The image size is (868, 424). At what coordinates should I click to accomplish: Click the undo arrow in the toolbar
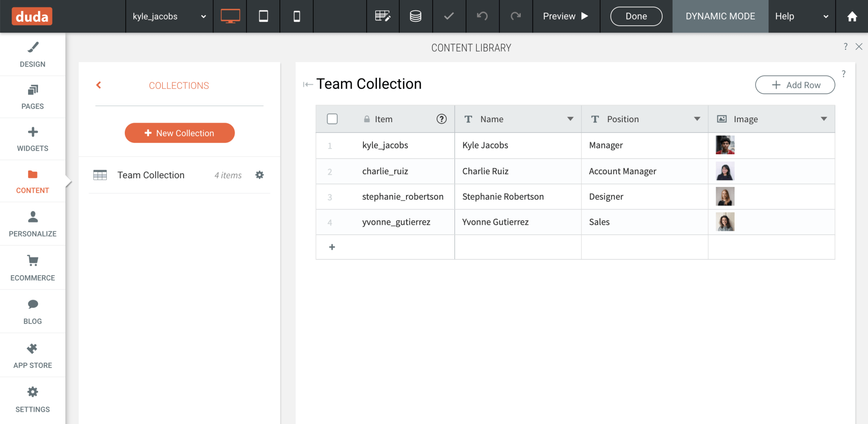coord(482,16)
